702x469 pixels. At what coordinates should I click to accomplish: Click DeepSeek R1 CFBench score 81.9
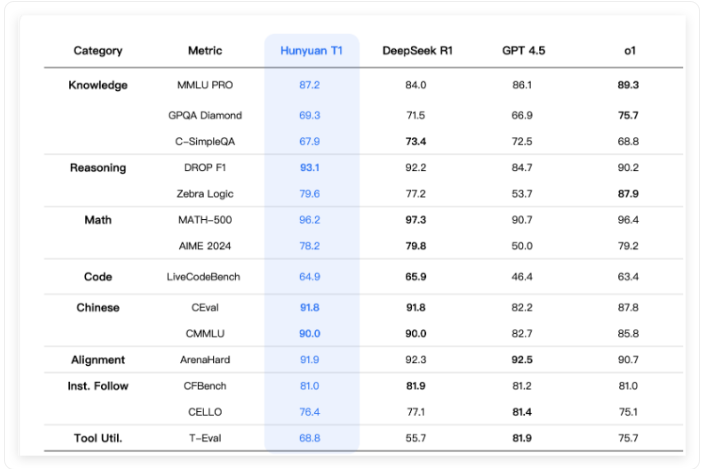point(415,386)
